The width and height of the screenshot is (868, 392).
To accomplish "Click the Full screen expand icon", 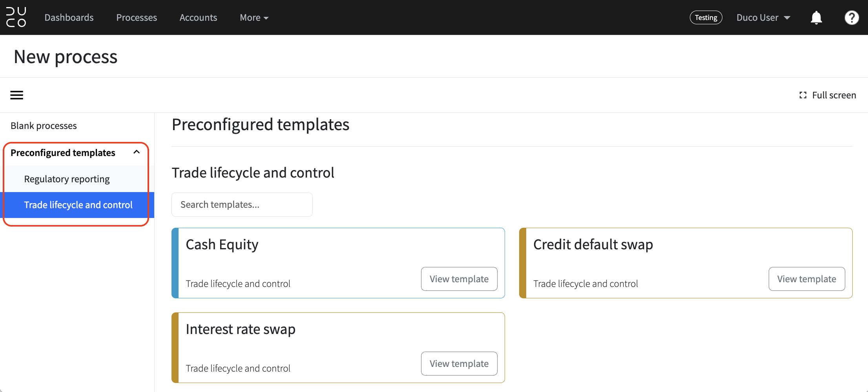I will [803, 95].
